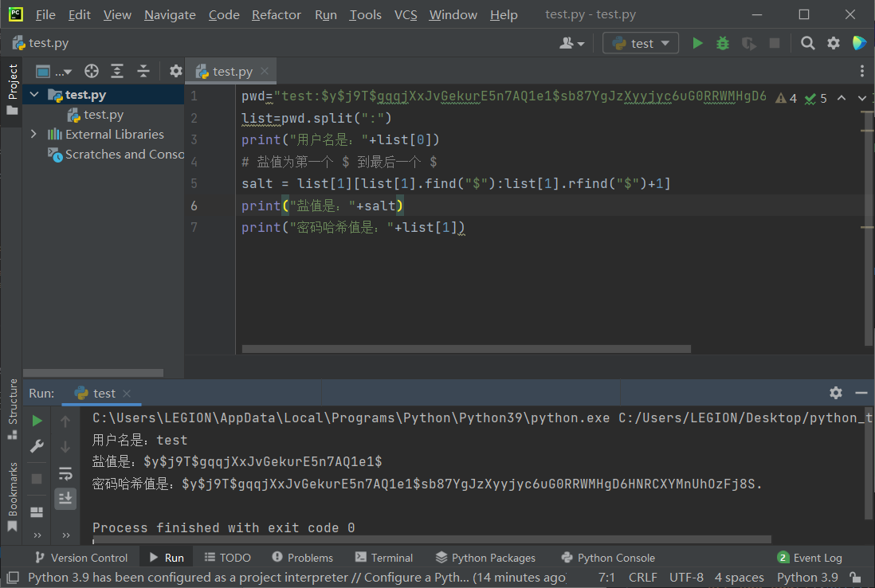The image size is (875, 588).
Task: Open Version Control tool window
Action: [81, 557]
